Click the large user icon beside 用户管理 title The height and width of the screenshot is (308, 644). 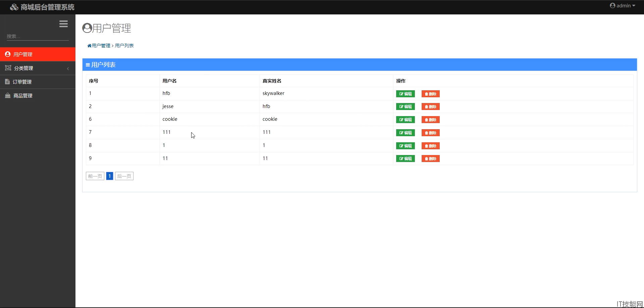[x=87, y=28]
